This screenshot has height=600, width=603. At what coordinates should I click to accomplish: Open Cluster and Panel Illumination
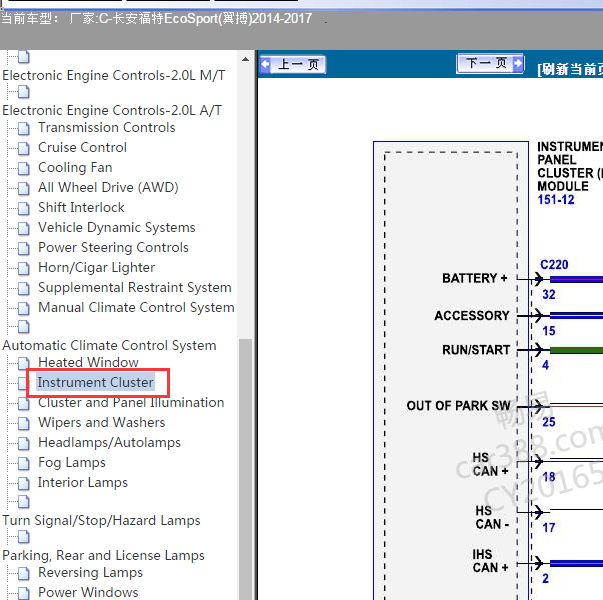pyautogui.click(x=131, y=402)
